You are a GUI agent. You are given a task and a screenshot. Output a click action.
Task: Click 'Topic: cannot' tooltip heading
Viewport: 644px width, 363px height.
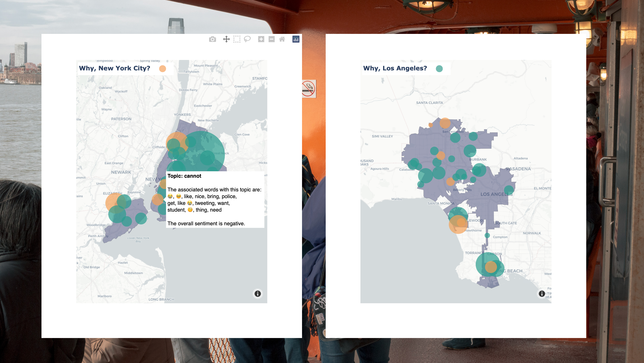(x=184, y=176)
